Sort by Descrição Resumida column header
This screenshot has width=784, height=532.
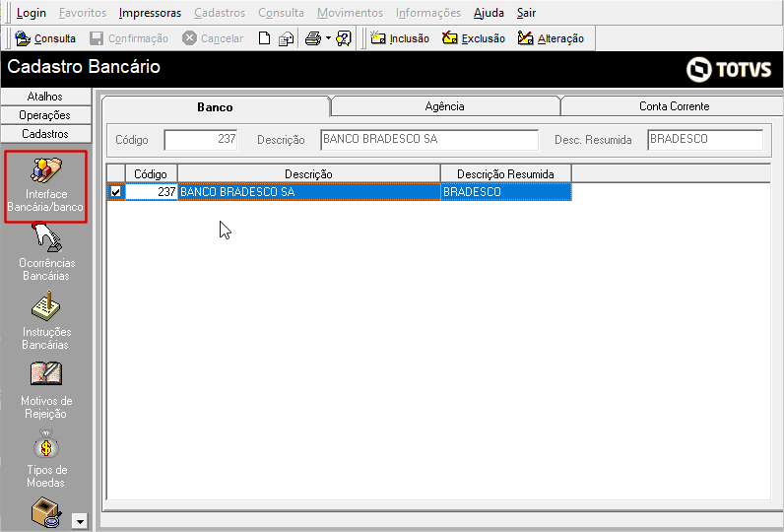[505, 173]
